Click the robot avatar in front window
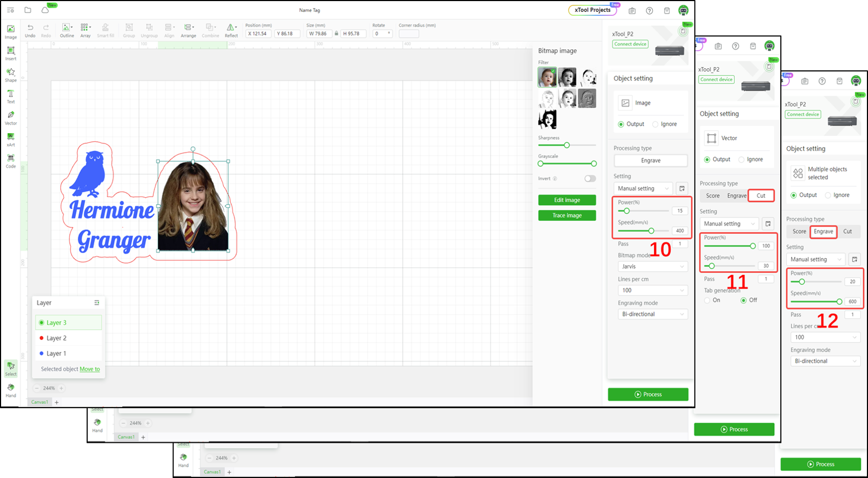 683,10
